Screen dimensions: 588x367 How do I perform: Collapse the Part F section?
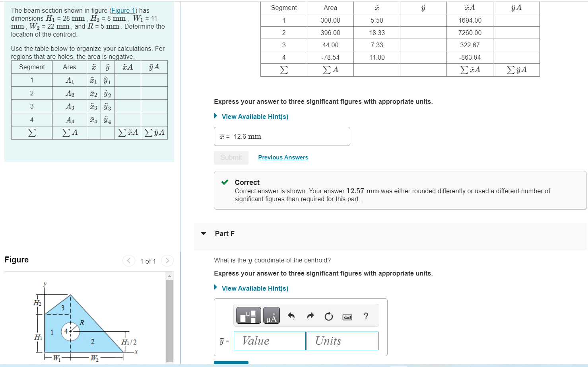tap(203, 234)
